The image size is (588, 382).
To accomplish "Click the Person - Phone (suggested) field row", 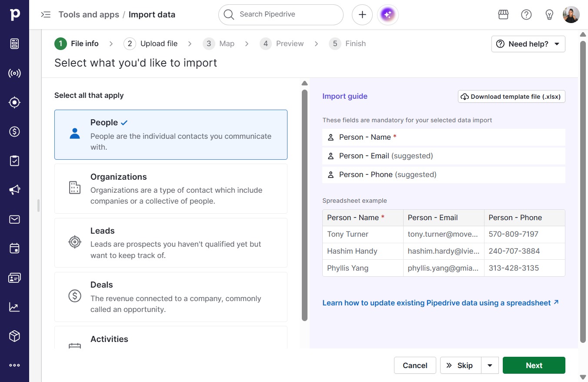I will (x=444, y=174).
